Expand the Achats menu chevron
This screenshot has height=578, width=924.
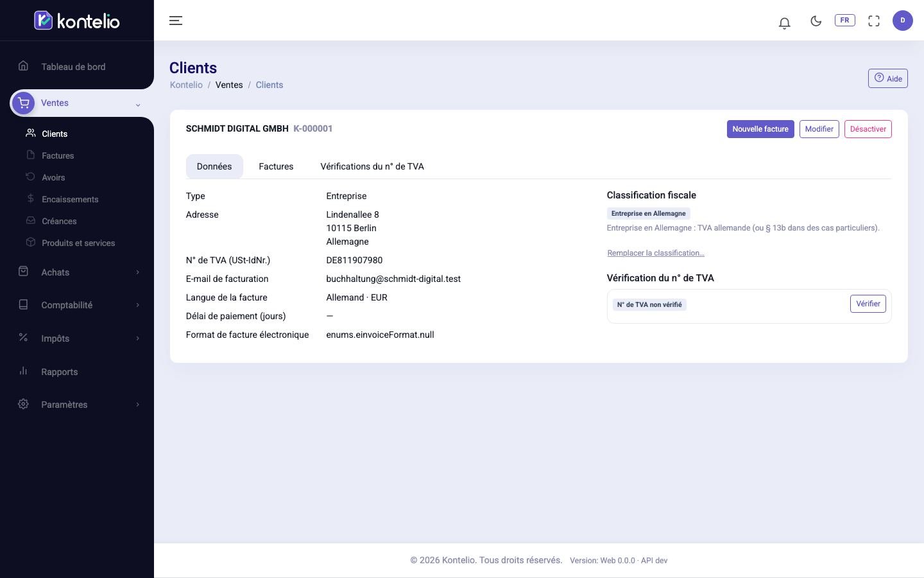[138, 272]
